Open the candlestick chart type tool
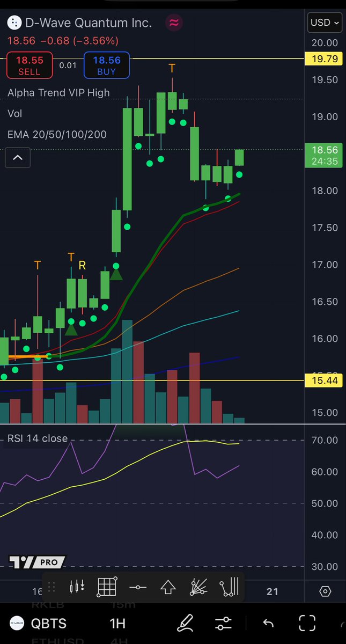Screen dimensions: 346x644 tap(78, 588)
